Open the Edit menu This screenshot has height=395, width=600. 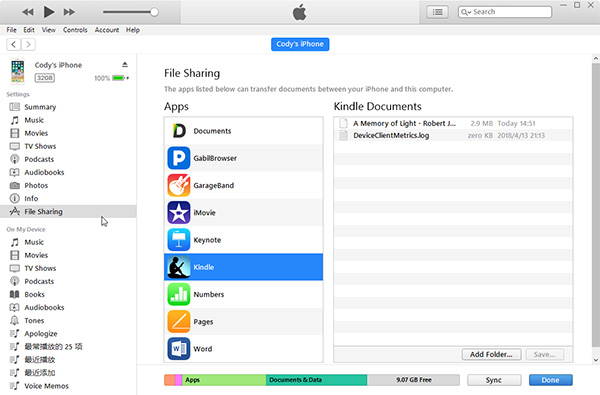coord(29,30)
